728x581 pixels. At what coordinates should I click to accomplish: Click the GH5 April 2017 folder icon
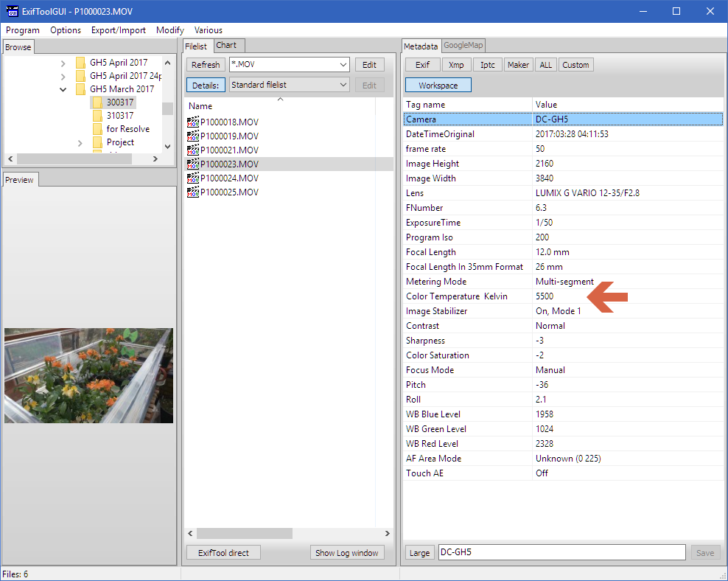pyautogui.click(x=81, y=63)
